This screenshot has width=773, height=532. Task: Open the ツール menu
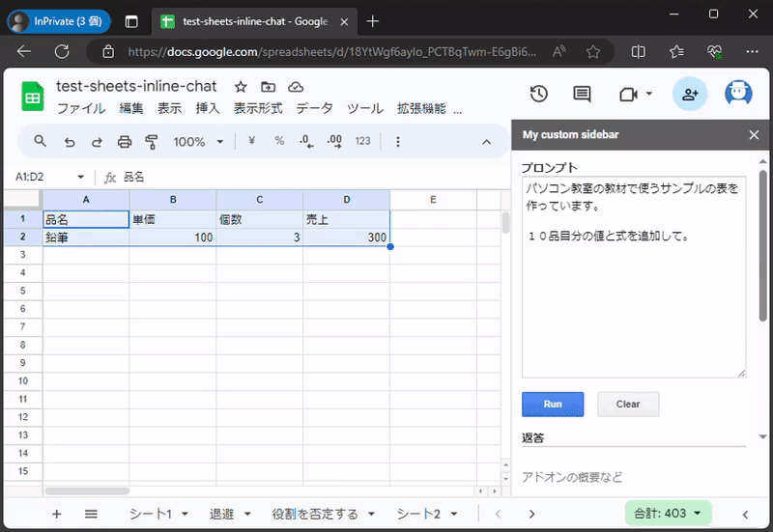click(x=365, y=108)
